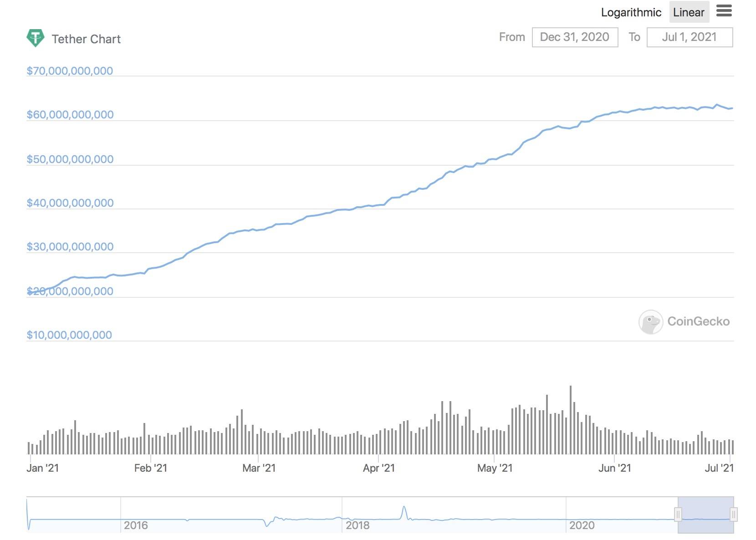Click the Jun '21 axis label
This screenshot has width=756, height=540.
point(614,468)
